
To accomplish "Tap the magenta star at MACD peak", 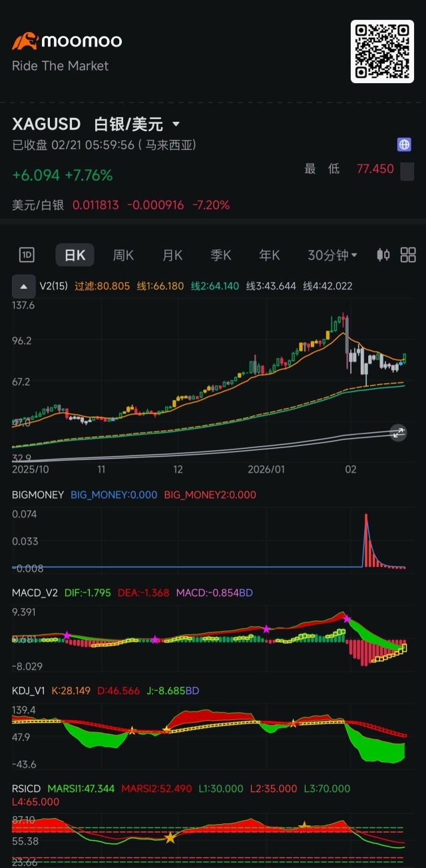I will tap(346, 618).
